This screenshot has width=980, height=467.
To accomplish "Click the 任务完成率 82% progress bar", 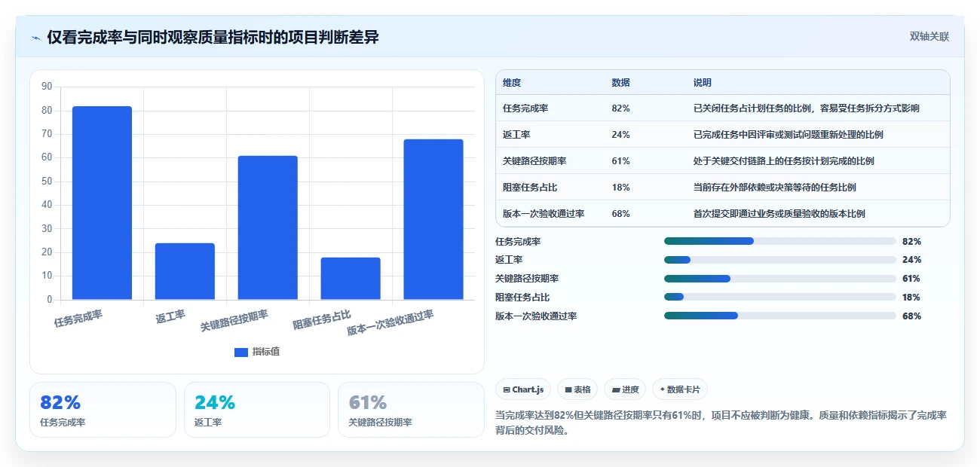I will [780, 241].
